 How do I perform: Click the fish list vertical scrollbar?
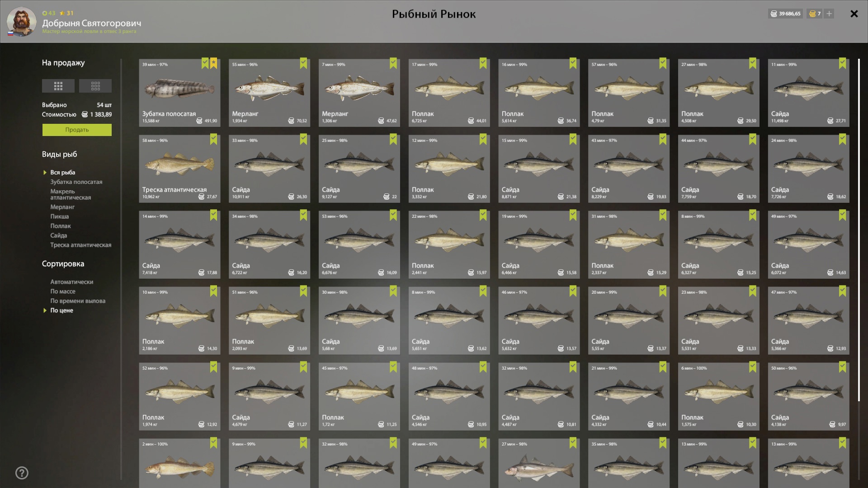coord(859,230)
